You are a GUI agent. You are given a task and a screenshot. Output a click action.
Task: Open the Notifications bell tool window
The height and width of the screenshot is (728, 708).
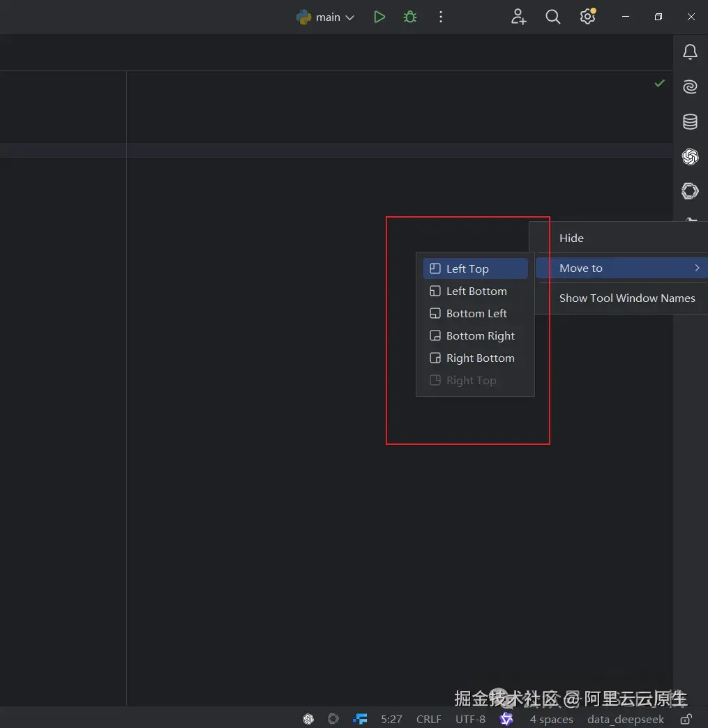(690, 52)
